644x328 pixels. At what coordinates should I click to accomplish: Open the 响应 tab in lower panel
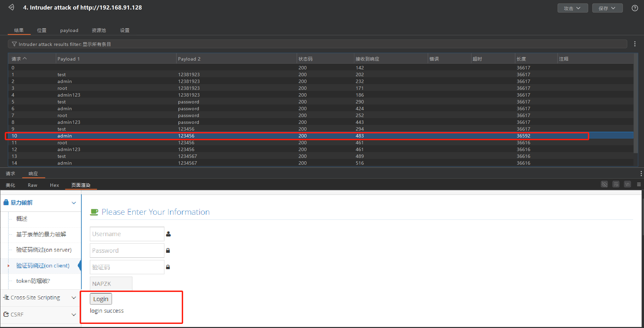pyautogui.click(x=33, y=174)
